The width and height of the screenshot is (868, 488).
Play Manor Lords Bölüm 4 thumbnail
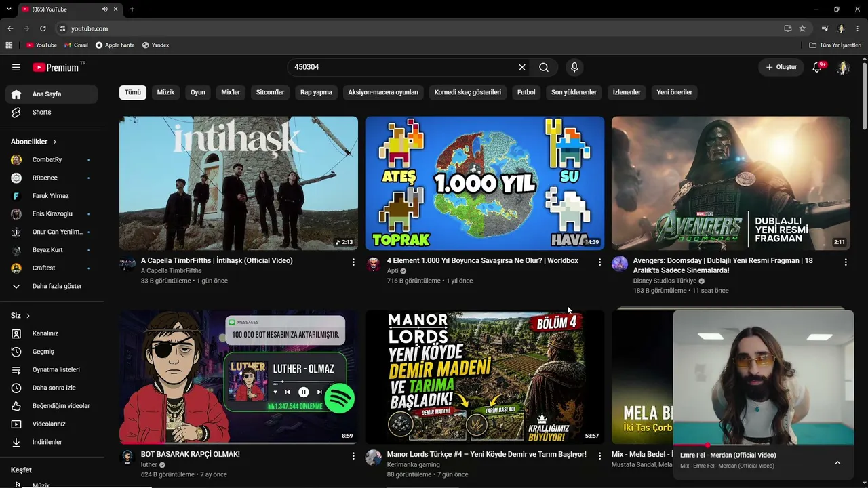[x=485, y=377]
